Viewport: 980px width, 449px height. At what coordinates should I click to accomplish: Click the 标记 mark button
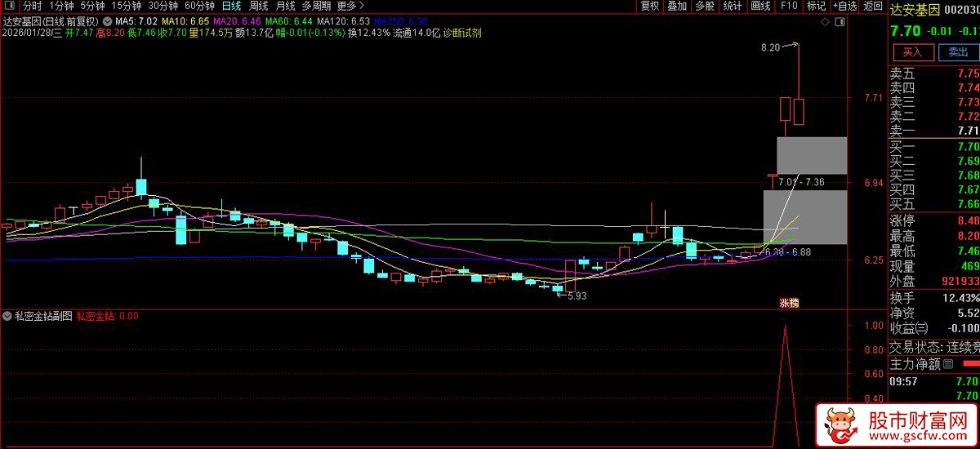(x=816, y=6)
